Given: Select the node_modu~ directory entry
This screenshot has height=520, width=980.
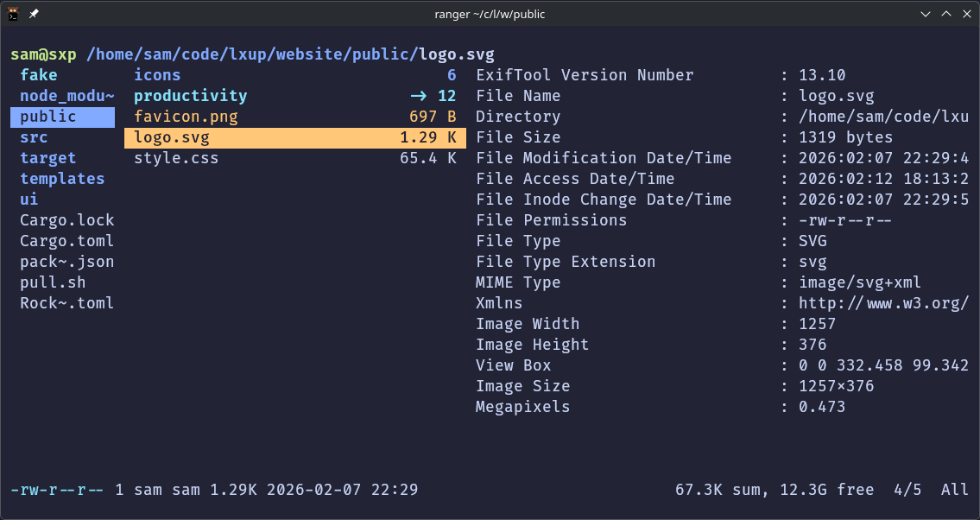Looking at the screenshot, I should pyautogui.click(x=67, y=95).
